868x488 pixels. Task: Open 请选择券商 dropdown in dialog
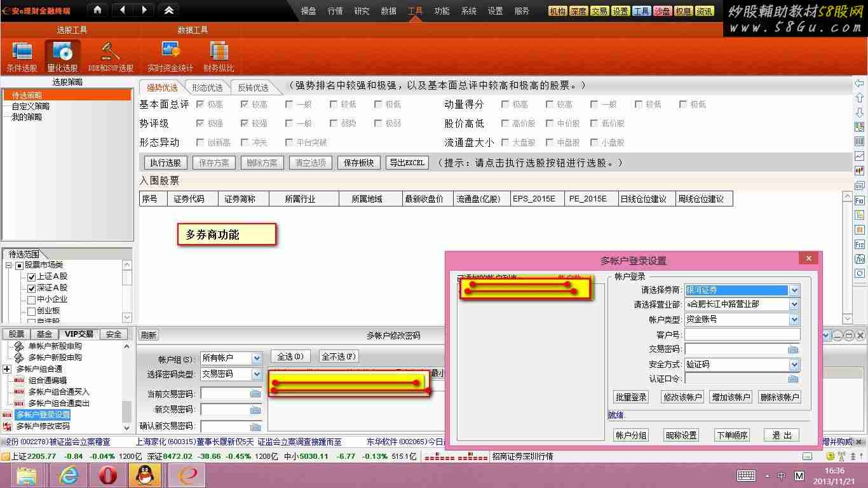coord(794,290)
